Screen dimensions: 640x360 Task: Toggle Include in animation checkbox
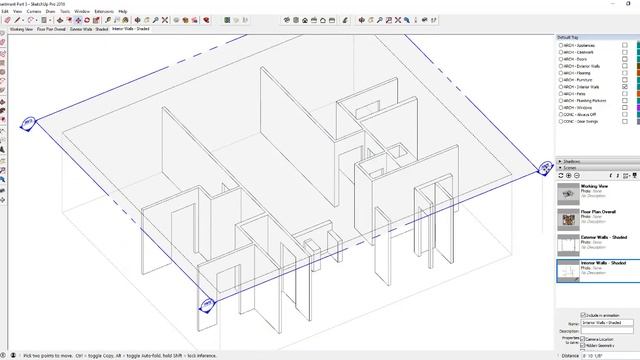point(583,315)
